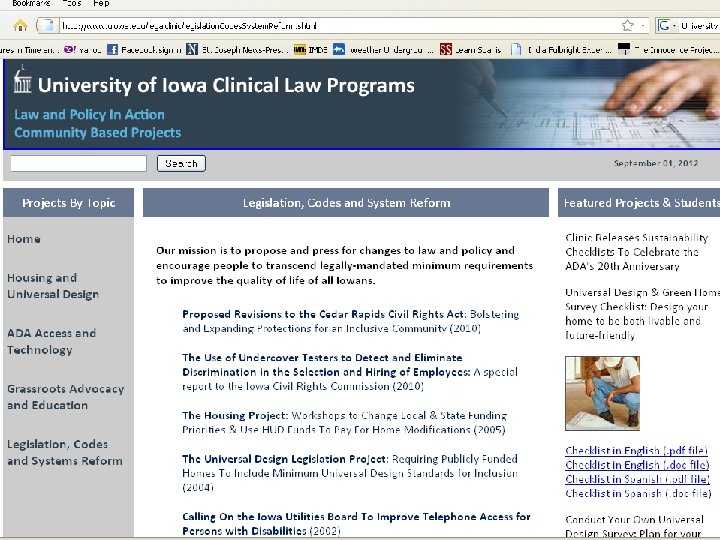Open the Innocence Project bookmark
This screenshot has width=720, height=540.
click(668, 49)
